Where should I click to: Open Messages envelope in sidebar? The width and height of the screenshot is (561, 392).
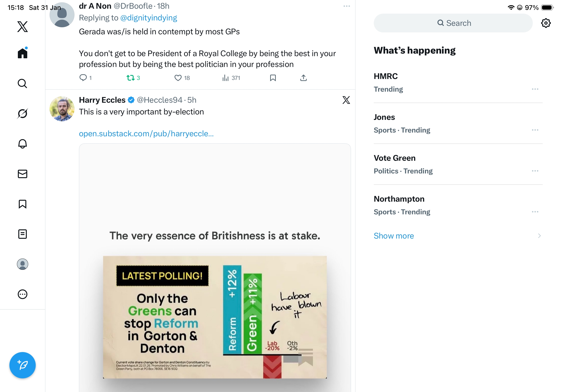point(23,174)
